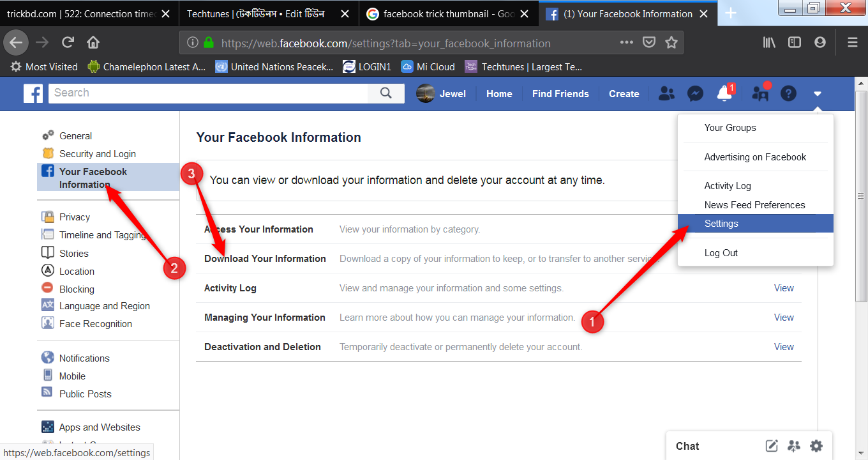Click the Facebook logo icon
This screenshot has width=868, height=460.
coord(33,93)
